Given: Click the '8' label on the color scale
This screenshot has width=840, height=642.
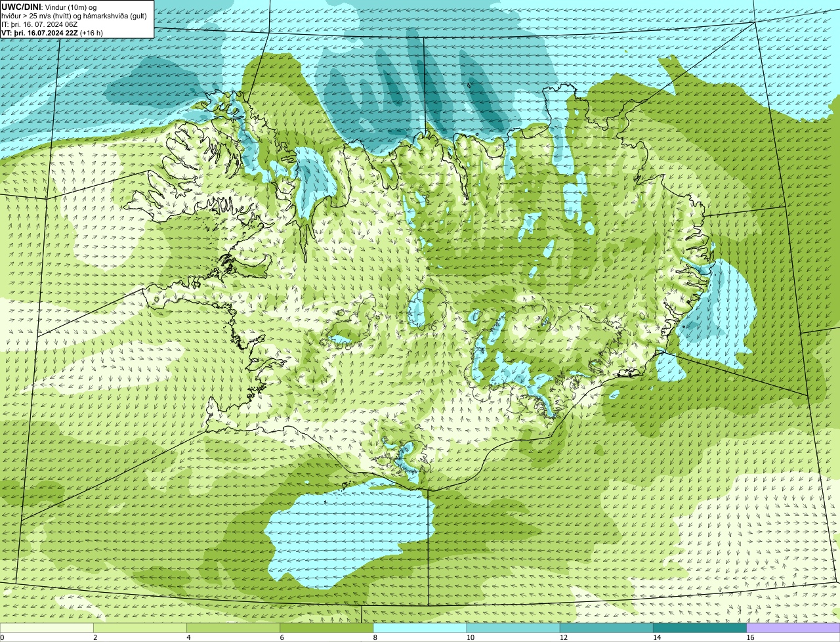Looking at the screenshot, I should tap(375, 637).
